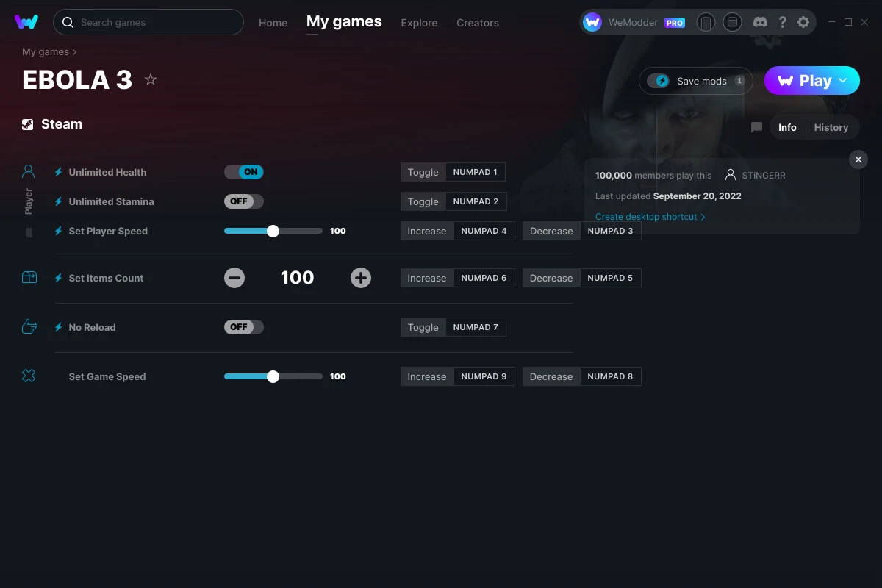Expand the Play button dropdown arrow

pyautogui.click(x=843, y=81)
